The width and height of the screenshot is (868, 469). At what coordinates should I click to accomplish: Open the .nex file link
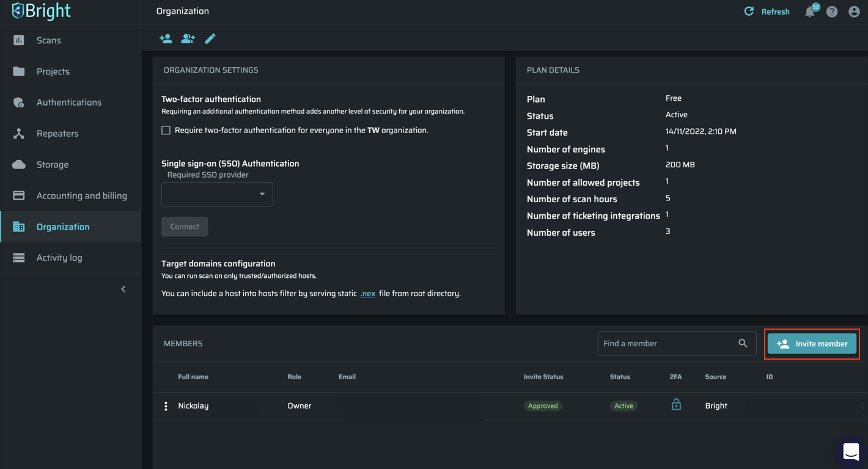click(x=367, y=294)
